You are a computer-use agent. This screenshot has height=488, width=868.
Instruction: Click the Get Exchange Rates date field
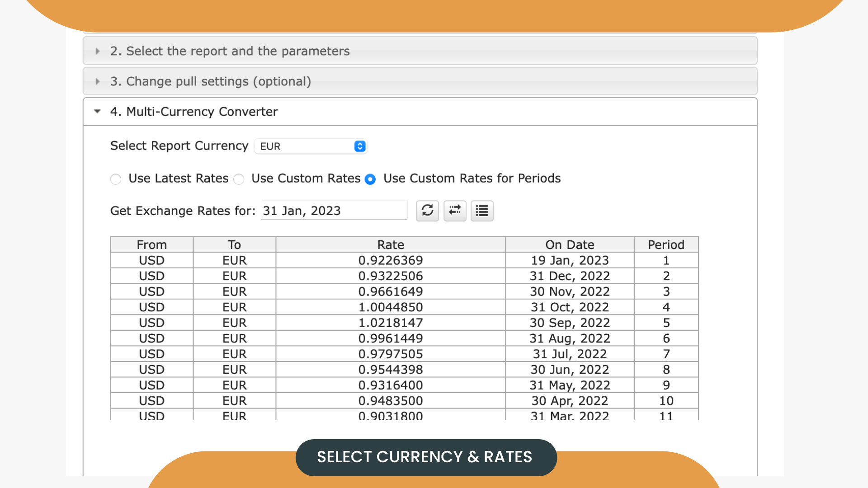334,211
